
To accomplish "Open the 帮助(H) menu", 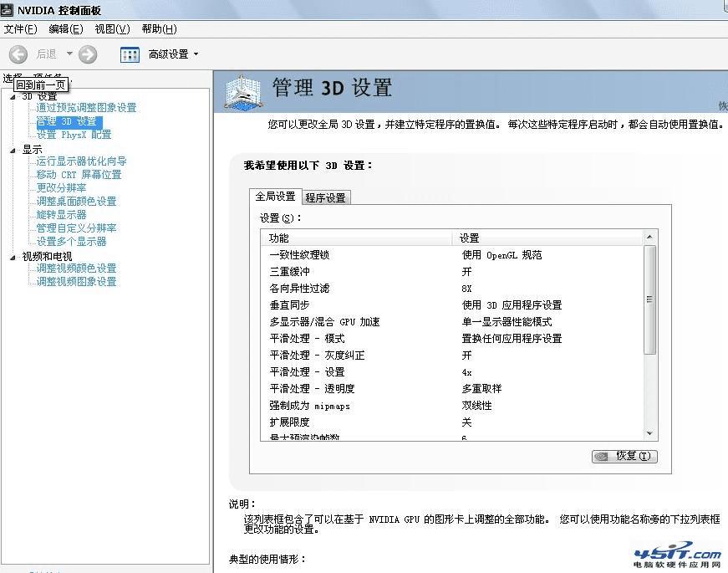I will 160,29.
